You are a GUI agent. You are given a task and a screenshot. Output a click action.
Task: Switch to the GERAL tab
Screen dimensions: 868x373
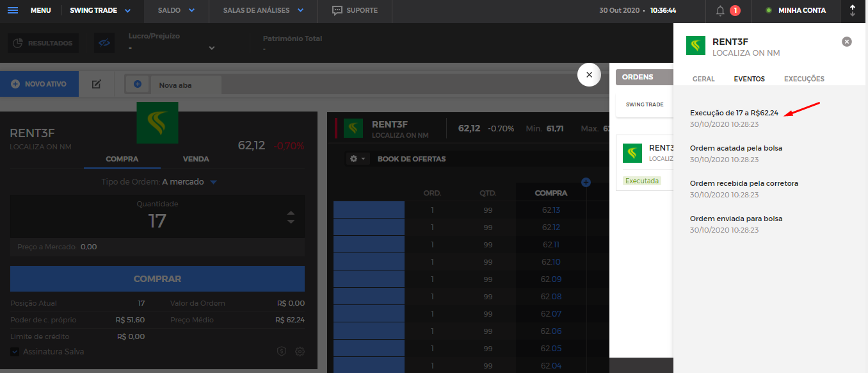coord(703,79)
